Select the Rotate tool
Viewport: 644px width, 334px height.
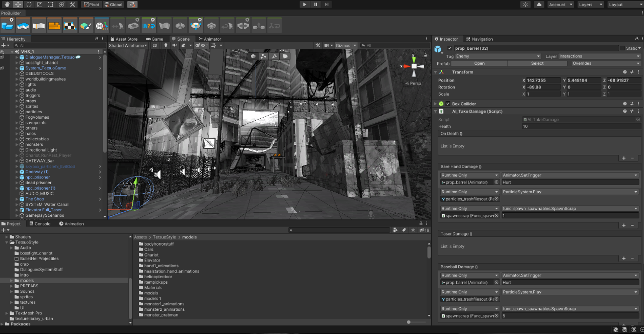coord(28,5)
